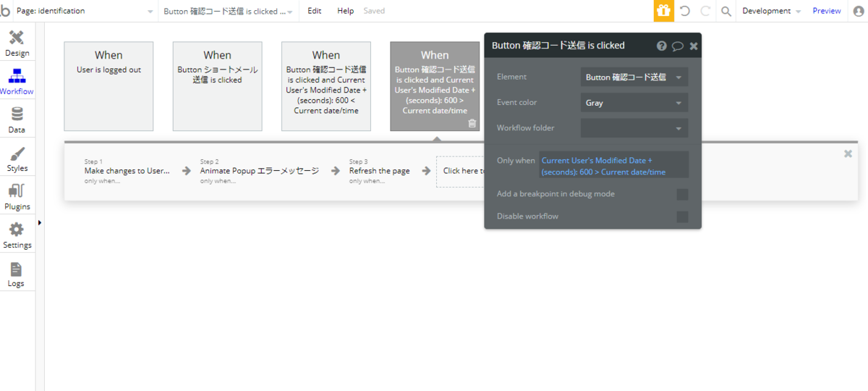Open the Workflow tab in sidebar
The height and width of the screenshot is (391, 868).
tap(17, 82)
